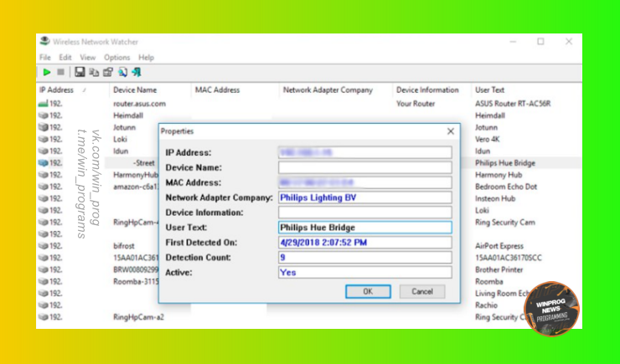Click the device icon in the Living Room Echo row
Screen dimensions: 620x364
43,294
